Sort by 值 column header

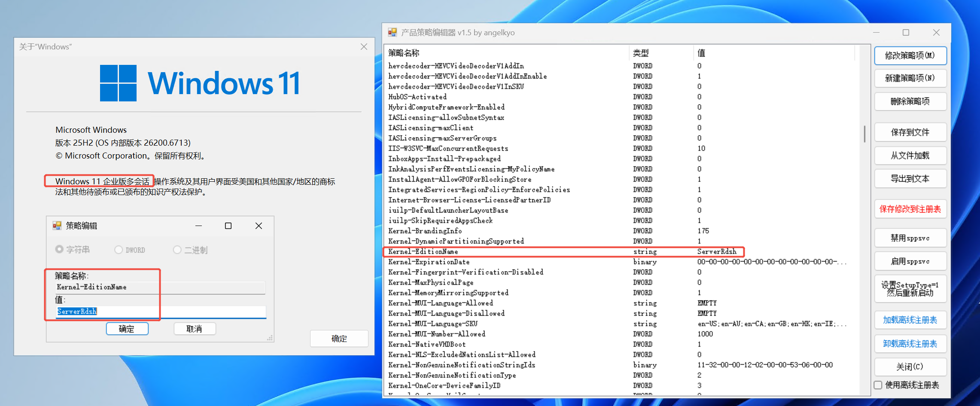774,53
